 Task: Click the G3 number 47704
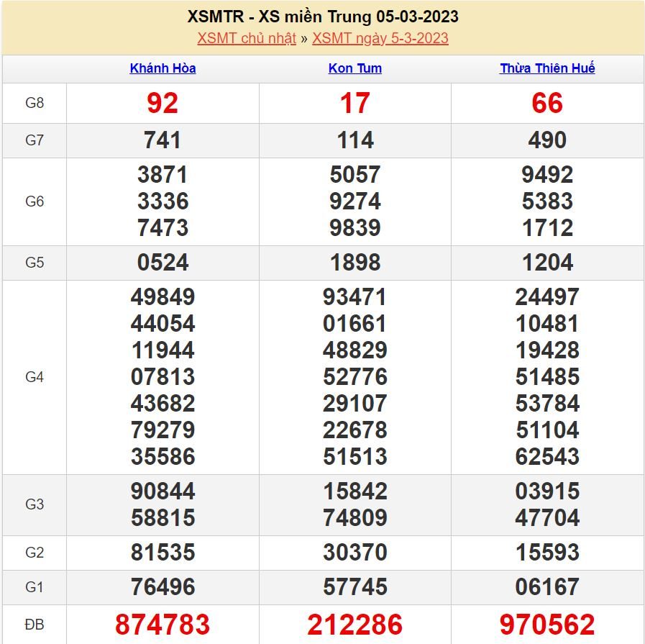coord(547,517)
